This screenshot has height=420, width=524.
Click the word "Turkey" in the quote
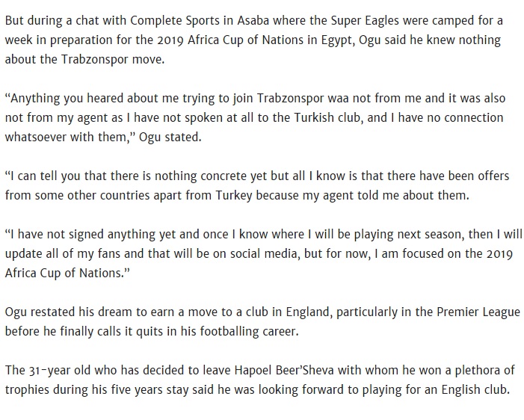[233, 195]
